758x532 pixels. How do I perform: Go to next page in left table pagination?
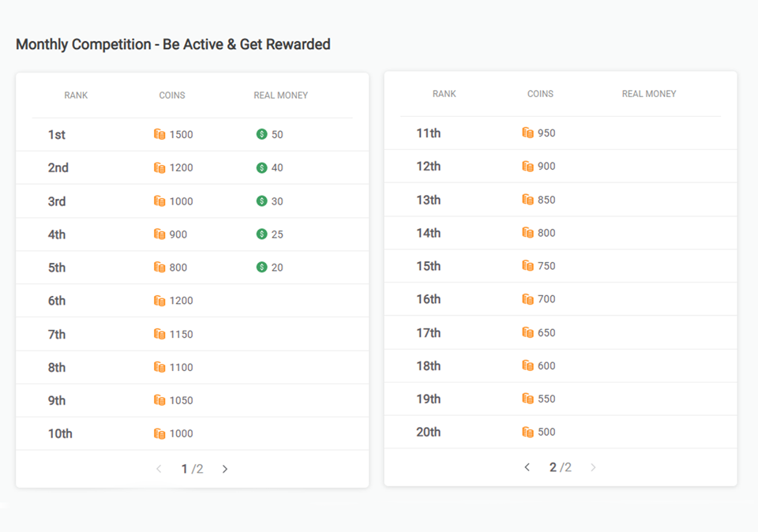pos(225,469)
